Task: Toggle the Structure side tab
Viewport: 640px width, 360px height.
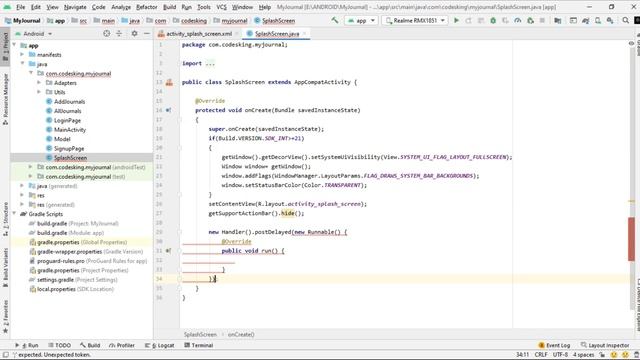Action: coord(5,219)
